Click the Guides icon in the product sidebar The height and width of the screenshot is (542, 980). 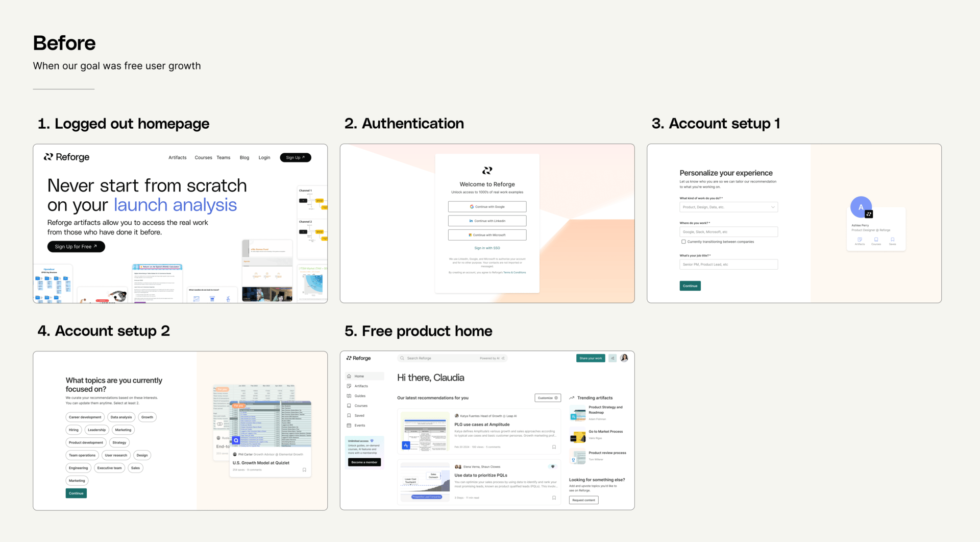point(349,396)
